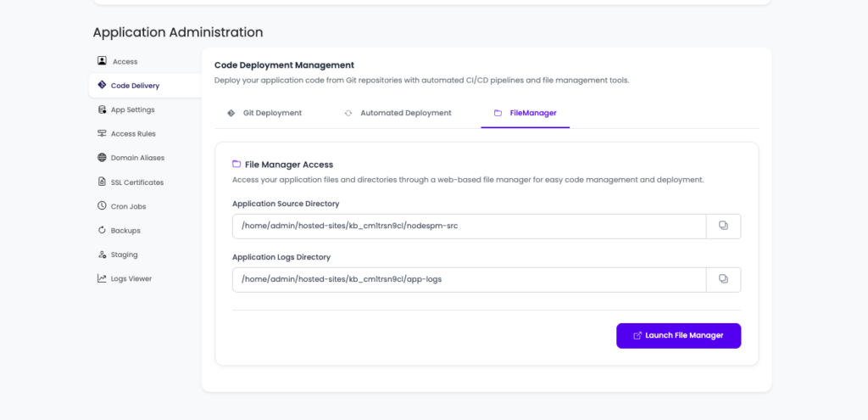Copy the Application Source Directory path

tap(724, 226)
